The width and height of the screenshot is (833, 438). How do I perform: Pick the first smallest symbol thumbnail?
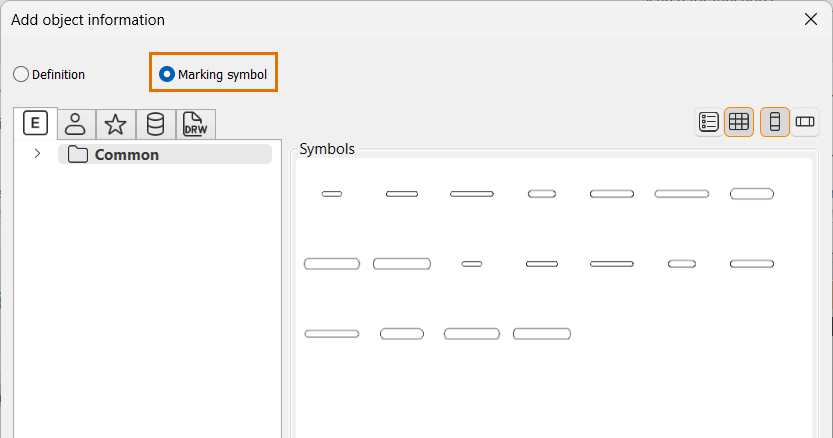[x=332, y=194]
